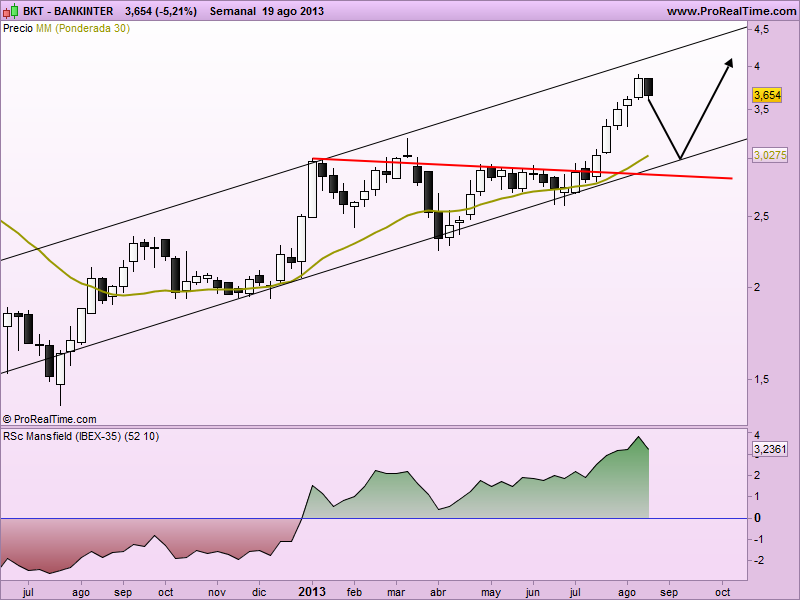Click the jul label near 2012 start
Viewport: 800px width, 600px height.
point(28,592)
